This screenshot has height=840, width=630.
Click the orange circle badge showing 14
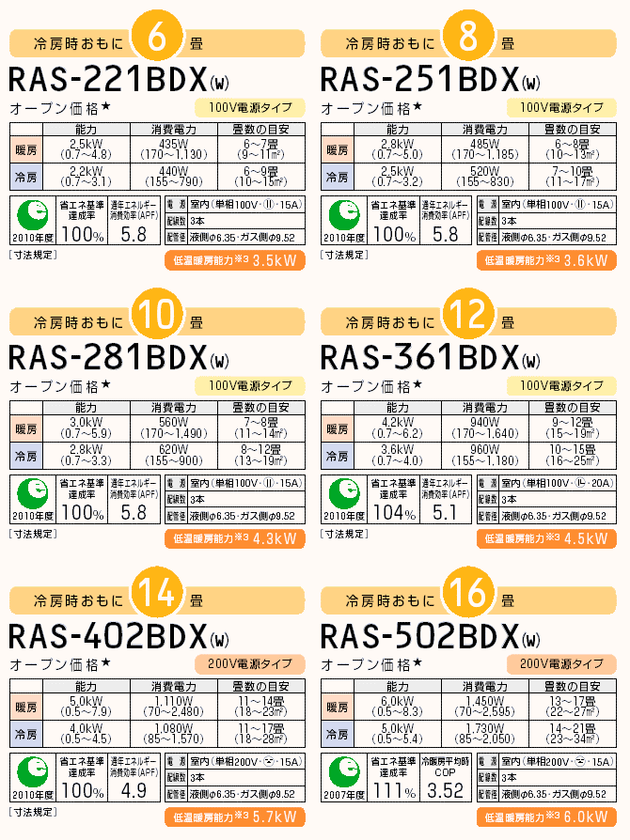[x=157, y=593]
